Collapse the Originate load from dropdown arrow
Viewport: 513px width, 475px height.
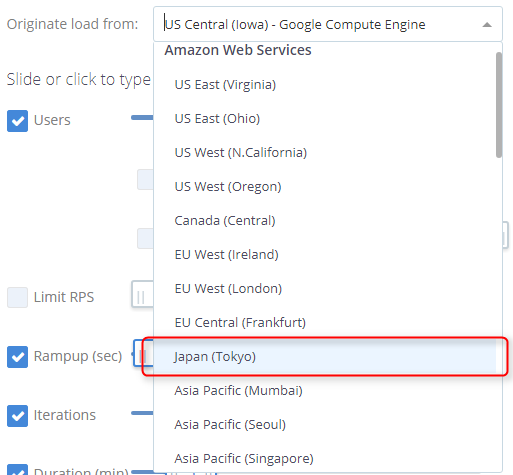tap(487, 25)
